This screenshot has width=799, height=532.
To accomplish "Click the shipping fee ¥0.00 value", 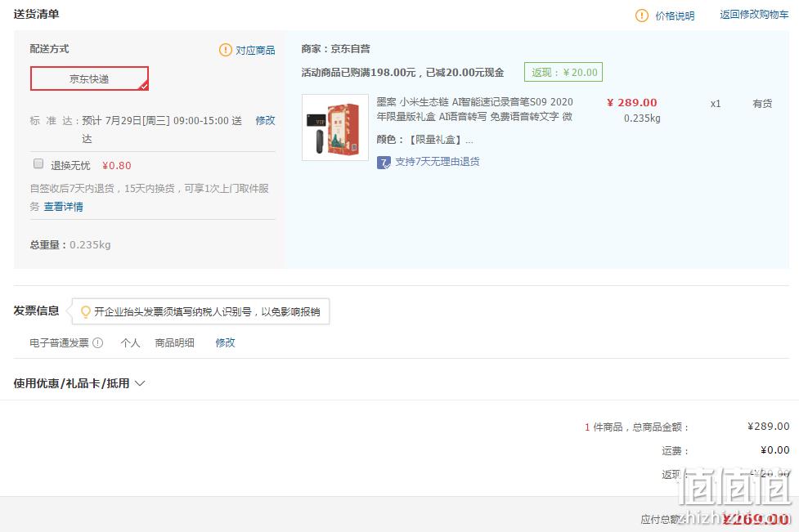I will [775, 450].
